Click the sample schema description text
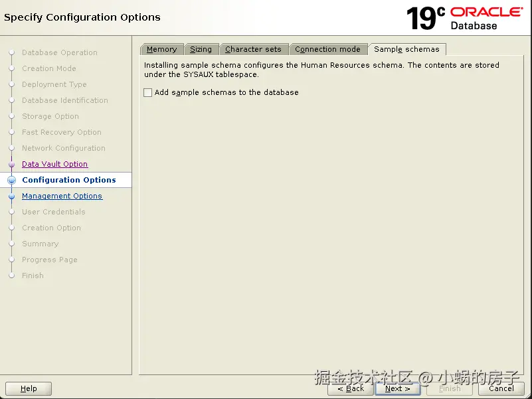 [x=321, y=70]
